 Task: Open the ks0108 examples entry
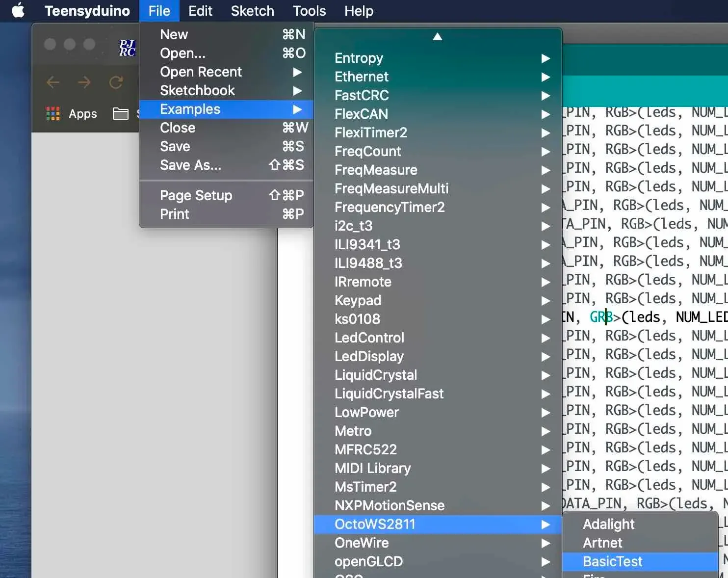coord(438,319)
